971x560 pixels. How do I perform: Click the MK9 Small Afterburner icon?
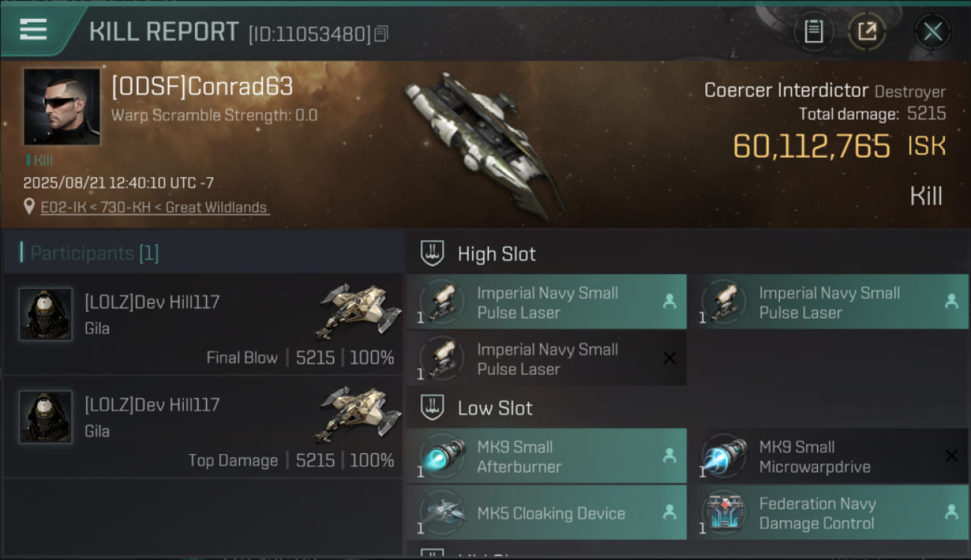tap(441, 456)
